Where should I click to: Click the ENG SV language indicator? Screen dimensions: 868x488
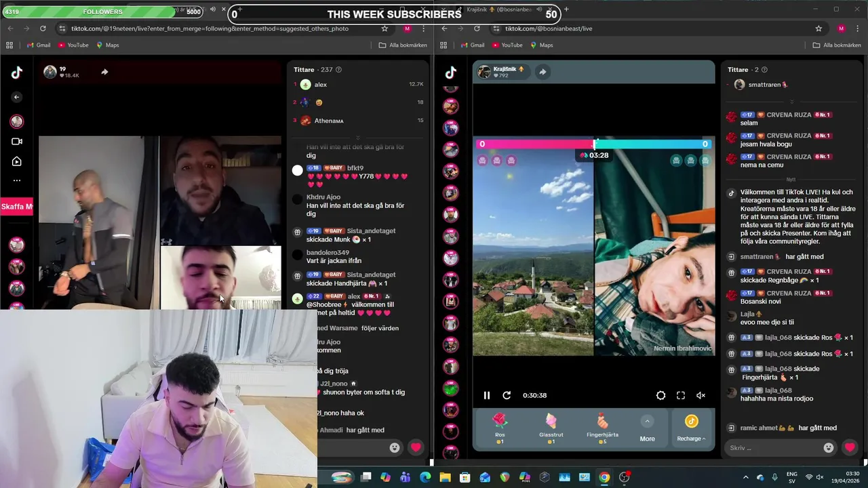tap(791, 477)
